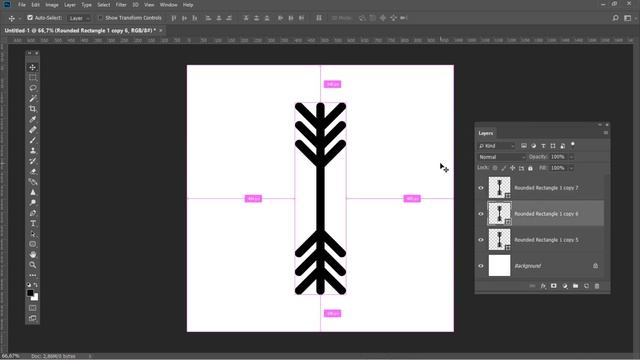The image size is (640, 360).
Task: Create new fill or adjustment layer
Action: [564, 286]
